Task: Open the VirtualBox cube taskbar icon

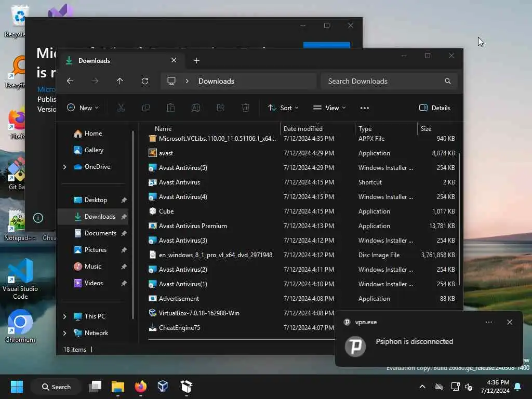Action: (163, 387)
